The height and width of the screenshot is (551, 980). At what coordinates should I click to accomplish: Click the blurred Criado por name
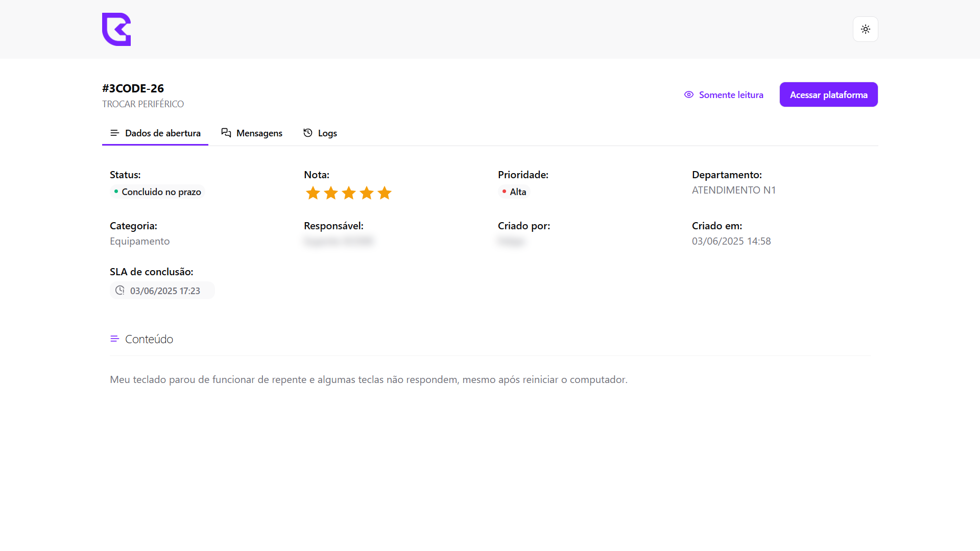511,241
